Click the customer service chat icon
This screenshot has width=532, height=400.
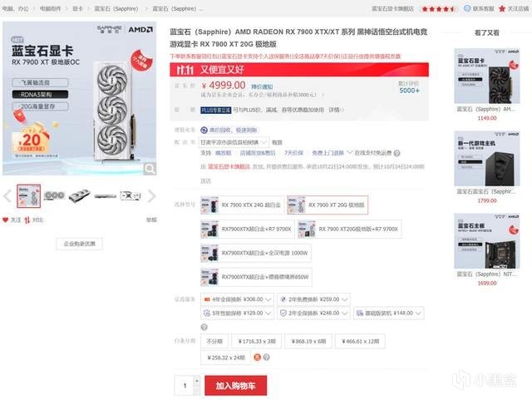click(x=467, y=8)
